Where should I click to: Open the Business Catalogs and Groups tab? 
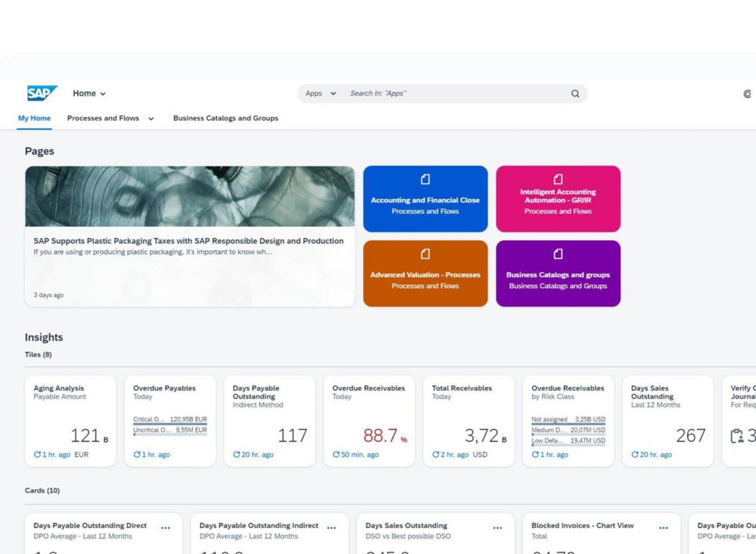pos(225,118)
